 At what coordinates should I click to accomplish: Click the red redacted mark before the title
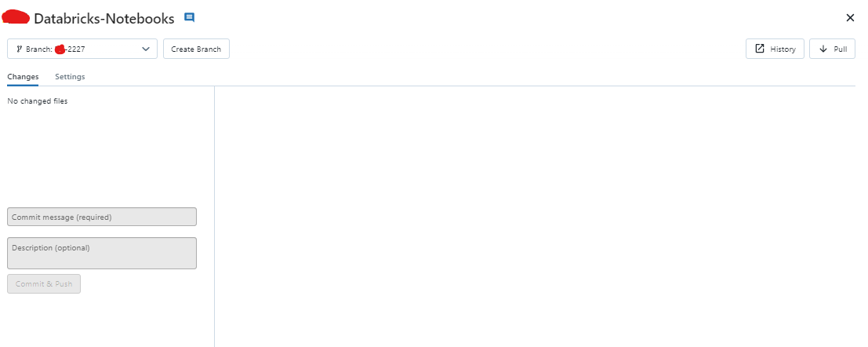point(16,17)
